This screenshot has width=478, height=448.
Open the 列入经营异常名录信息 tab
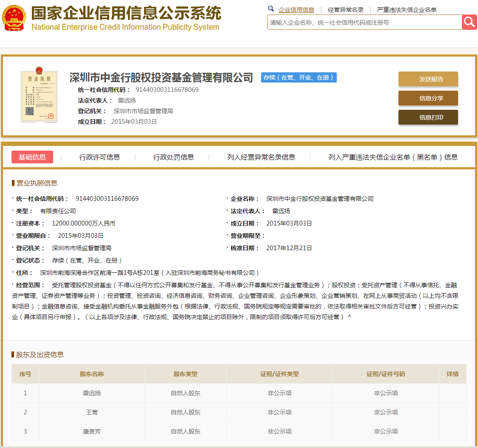261,157
